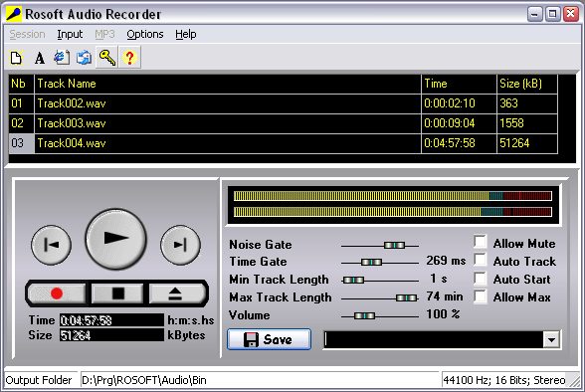The image size is (585, 392).
Task: Enable the Auto Start checkbox
Action: (x=481, y=278)
